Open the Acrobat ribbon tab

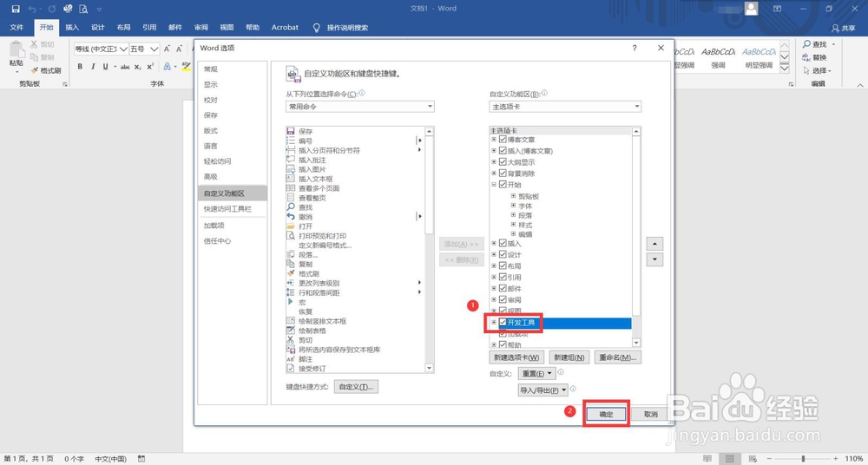click(285, 27)
